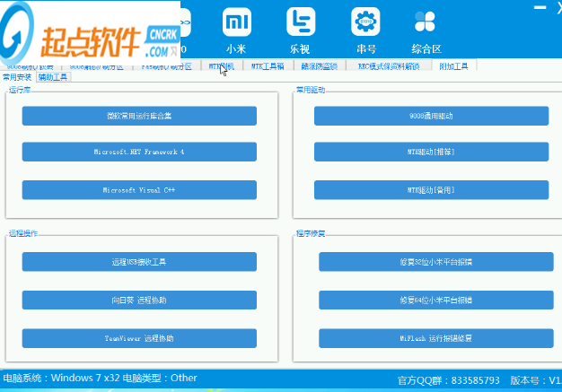Run 修复32位小米平台报错
Screen dimensions: 562x392
pos(435,262)
